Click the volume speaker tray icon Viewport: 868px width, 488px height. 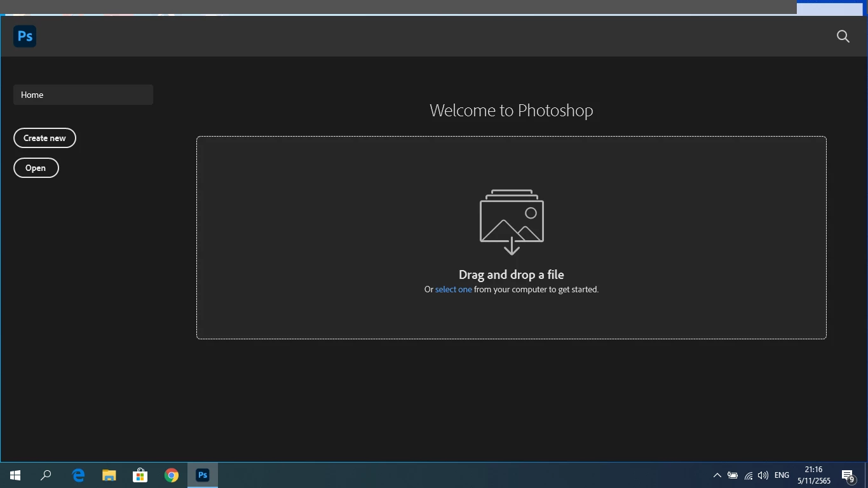pos(763,475)
